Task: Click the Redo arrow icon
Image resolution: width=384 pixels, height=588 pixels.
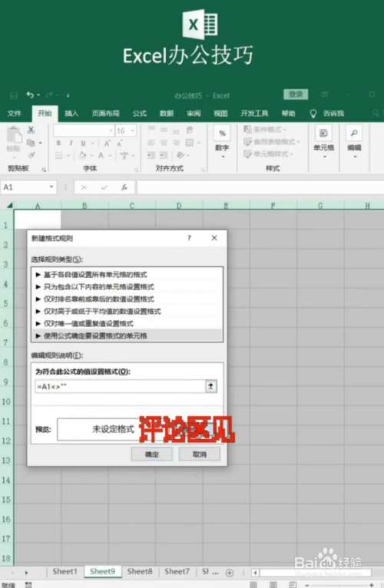Action: pos(50,95)
